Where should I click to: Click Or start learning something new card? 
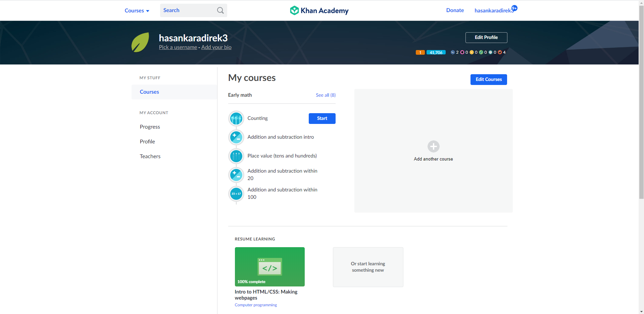click(x=368, y=267)
